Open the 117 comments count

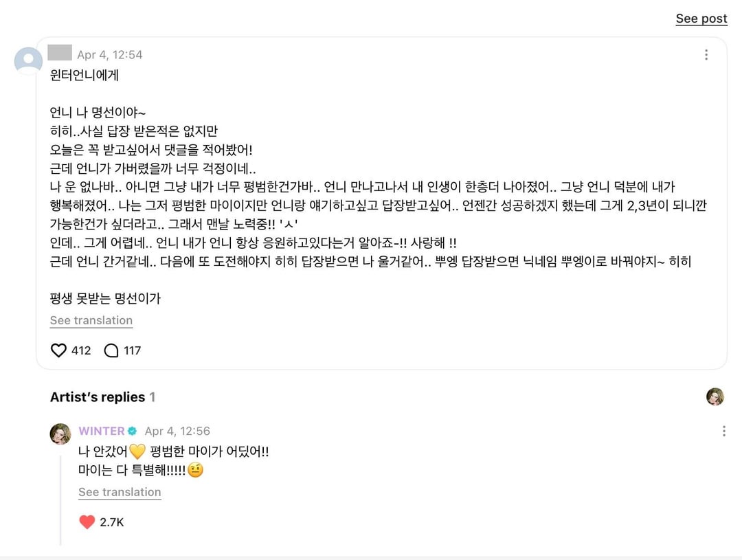133,350
